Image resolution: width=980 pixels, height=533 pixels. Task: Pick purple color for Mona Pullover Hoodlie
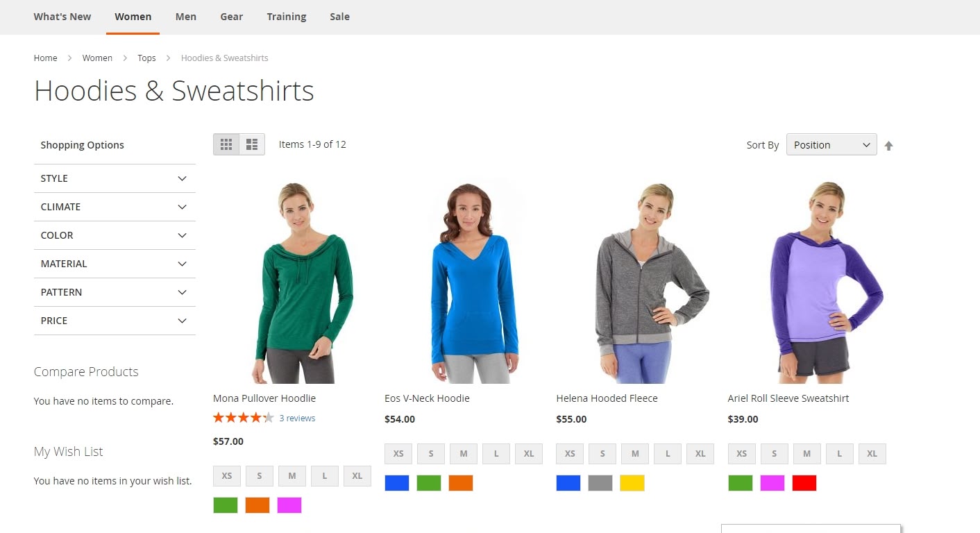pyautogui.click(x=289, y=505)
